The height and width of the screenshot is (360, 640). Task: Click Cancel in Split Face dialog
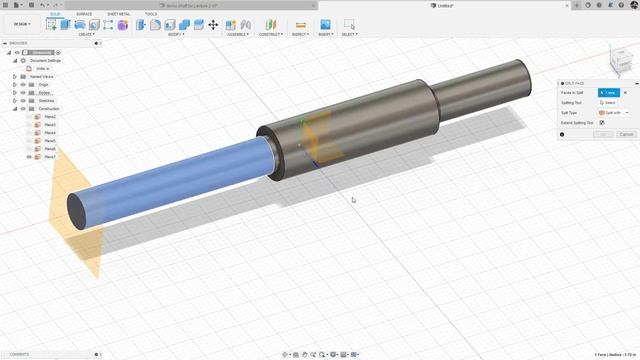[626, 134]
